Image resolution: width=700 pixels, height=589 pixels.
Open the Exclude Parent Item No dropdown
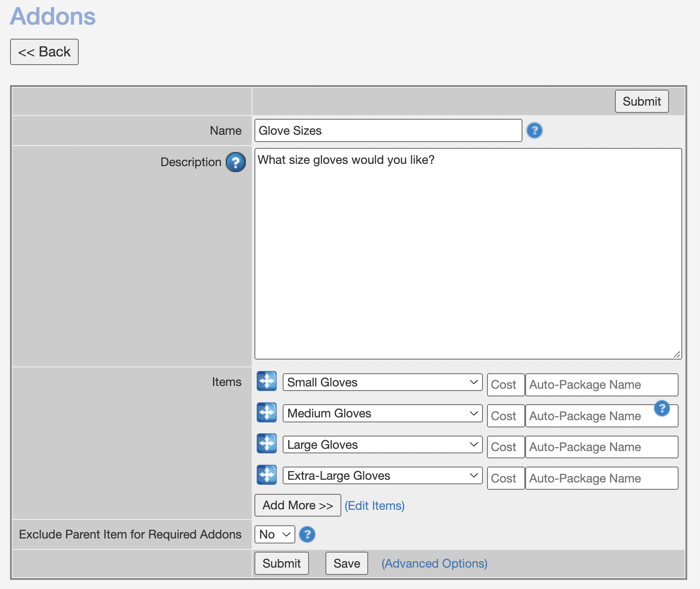point(274,534)
